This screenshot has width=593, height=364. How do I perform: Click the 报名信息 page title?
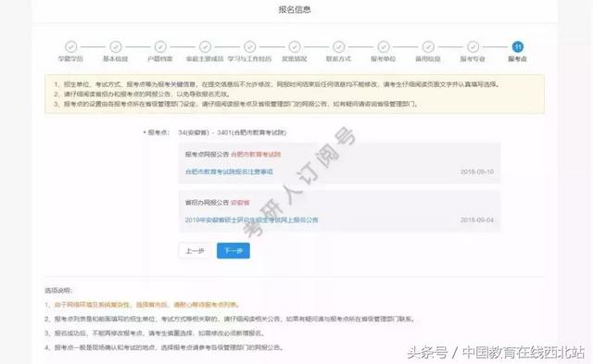pyautogui.click(x=295, y=9)
